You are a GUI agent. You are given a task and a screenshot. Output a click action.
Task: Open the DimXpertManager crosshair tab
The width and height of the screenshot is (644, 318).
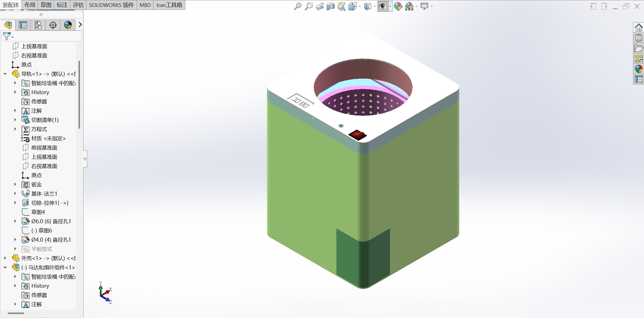(53, 25)
